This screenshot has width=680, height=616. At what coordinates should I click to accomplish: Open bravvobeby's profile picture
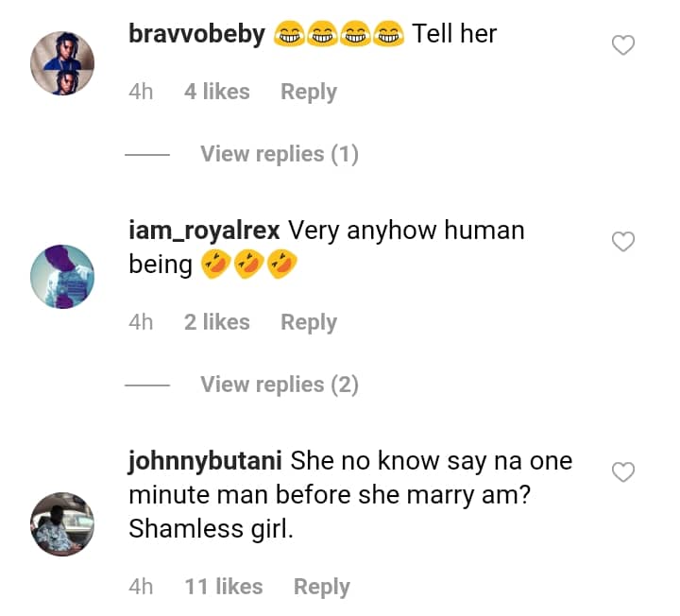(x=62, y=63)
